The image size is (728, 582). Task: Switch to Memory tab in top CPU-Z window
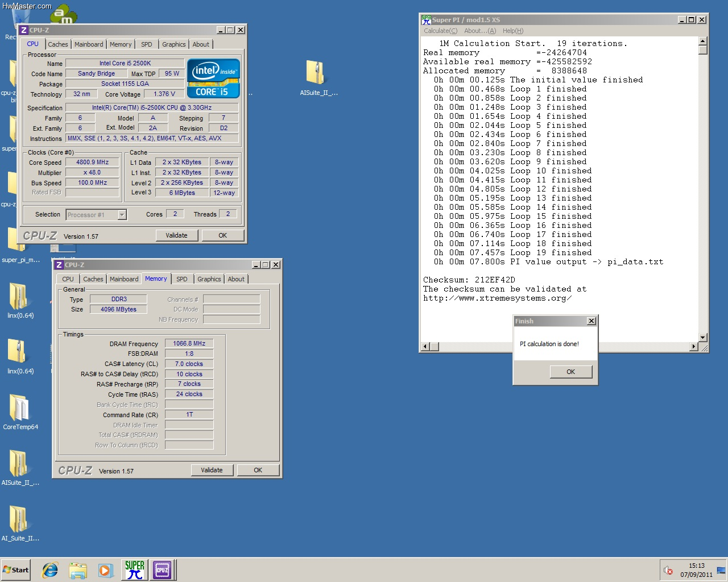tap(121, 44)
